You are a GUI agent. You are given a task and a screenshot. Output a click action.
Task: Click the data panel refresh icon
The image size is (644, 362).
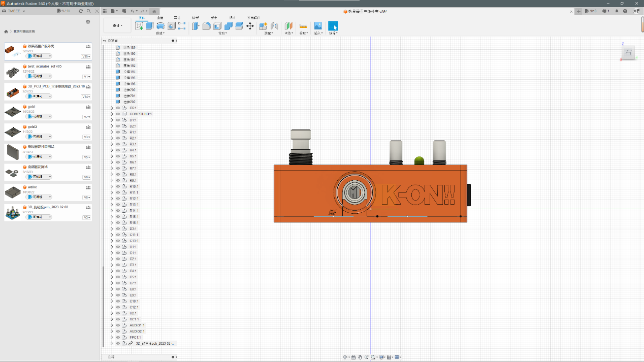pos(81,11)
